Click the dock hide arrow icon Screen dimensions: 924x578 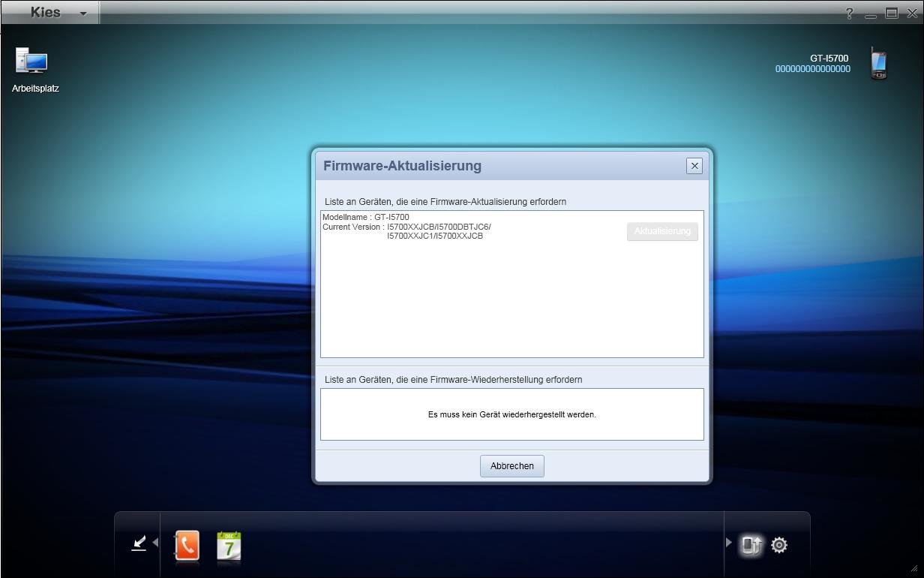pyautogui.click(x=139, y=543)
